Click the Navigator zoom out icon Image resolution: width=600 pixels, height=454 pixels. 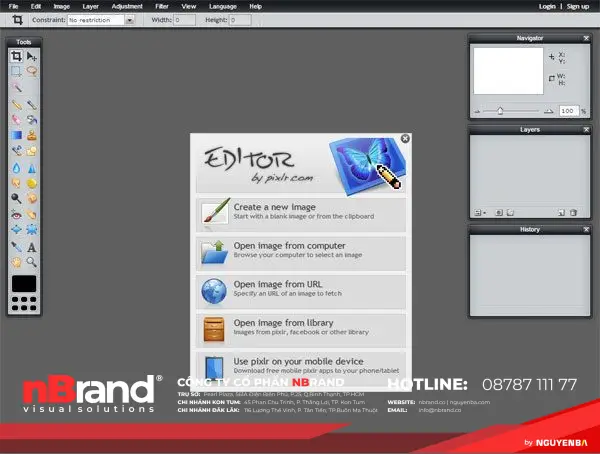[477, 112]
